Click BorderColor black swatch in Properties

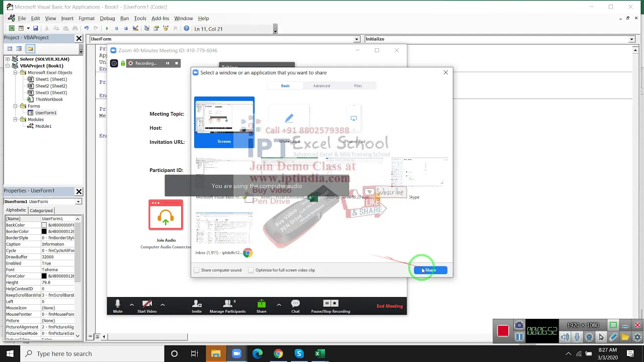click(44, 232)
